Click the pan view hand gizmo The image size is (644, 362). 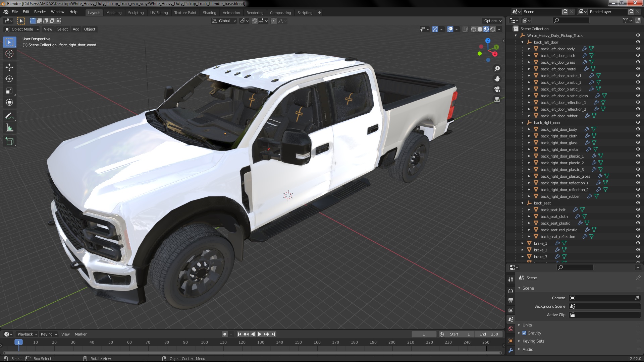tap(497, 79)
